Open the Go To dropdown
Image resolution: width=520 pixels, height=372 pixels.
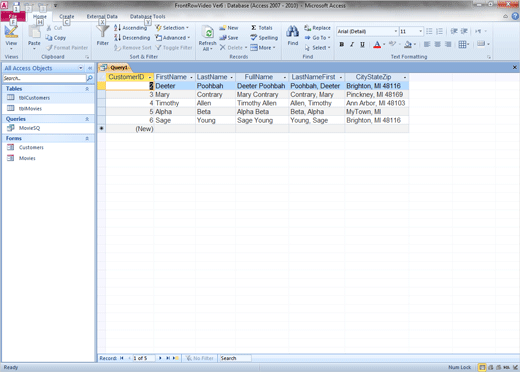[x=317, y=38]
